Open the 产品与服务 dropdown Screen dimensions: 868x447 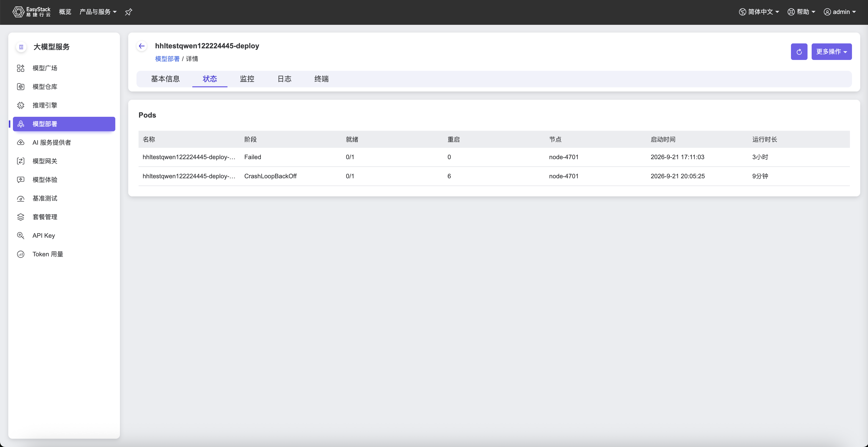[x=98, y=12]
